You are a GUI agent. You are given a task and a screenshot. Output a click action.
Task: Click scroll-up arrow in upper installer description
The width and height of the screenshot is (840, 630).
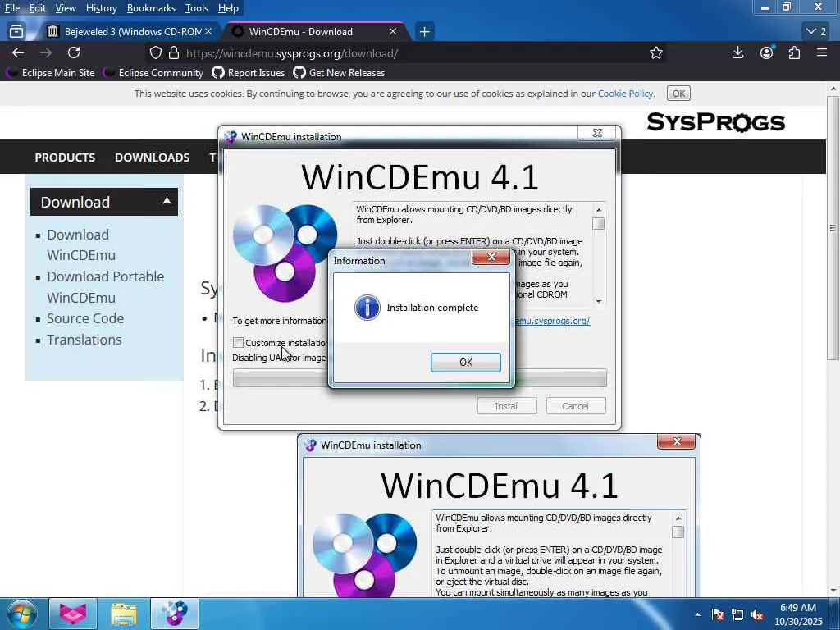coord(598,210)
